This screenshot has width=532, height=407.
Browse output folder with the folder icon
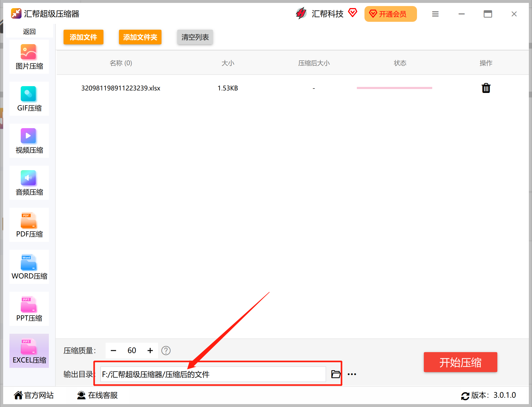(336, 374)
